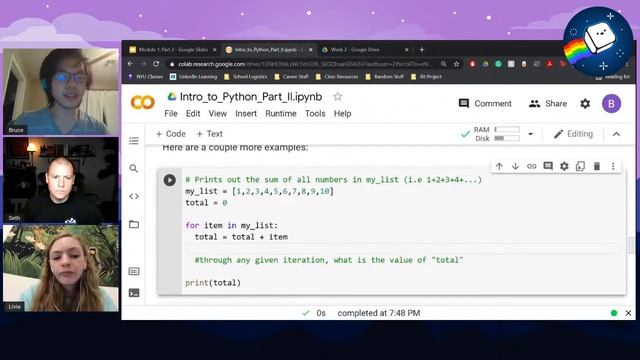
Task: Click the Colab CO logo
Action: [x=142, y=102]
